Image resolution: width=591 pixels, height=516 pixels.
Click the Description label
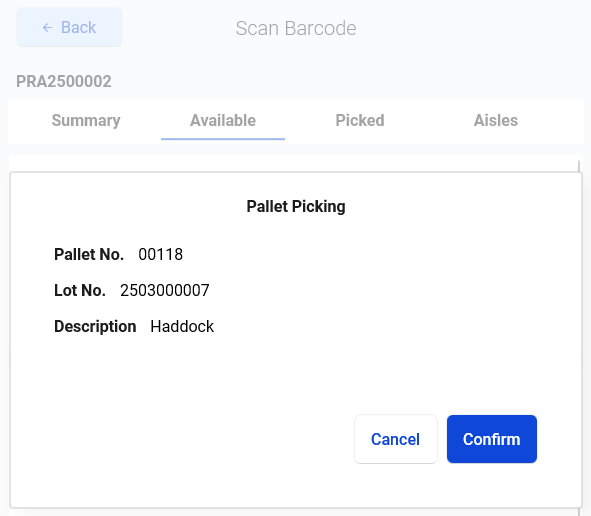click(x=95, y=326)
